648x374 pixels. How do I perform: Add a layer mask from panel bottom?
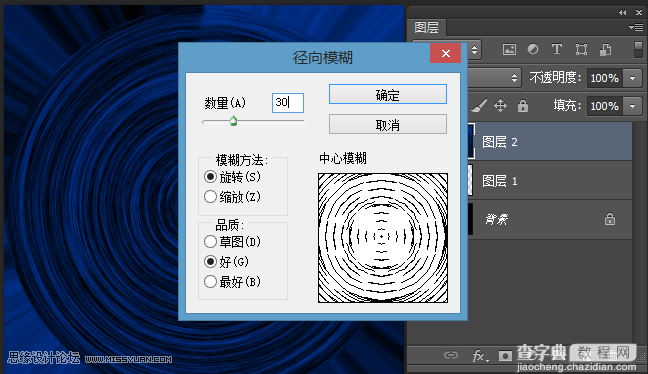click(x=505, y=355)
